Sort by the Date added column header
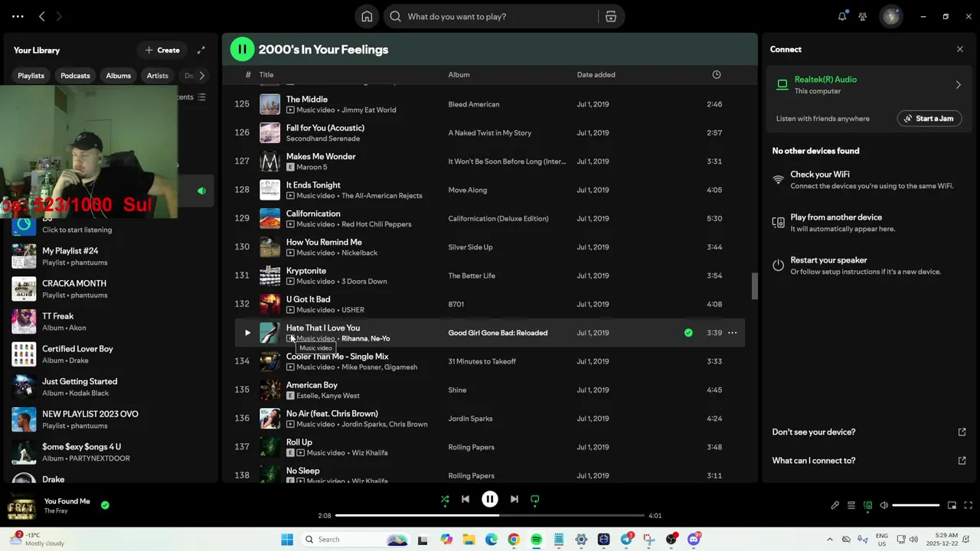 tap(596, 74)
